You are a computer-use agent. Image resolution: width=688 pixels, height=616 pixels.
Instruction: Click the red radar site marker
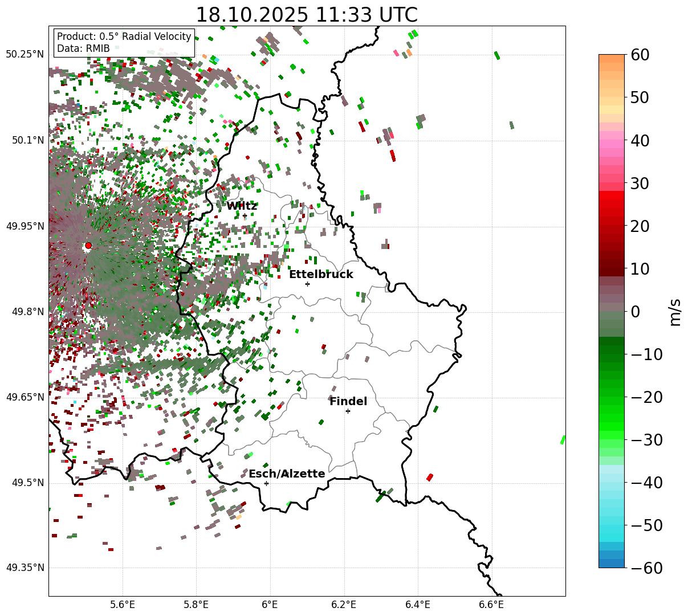tap(88, 246)
